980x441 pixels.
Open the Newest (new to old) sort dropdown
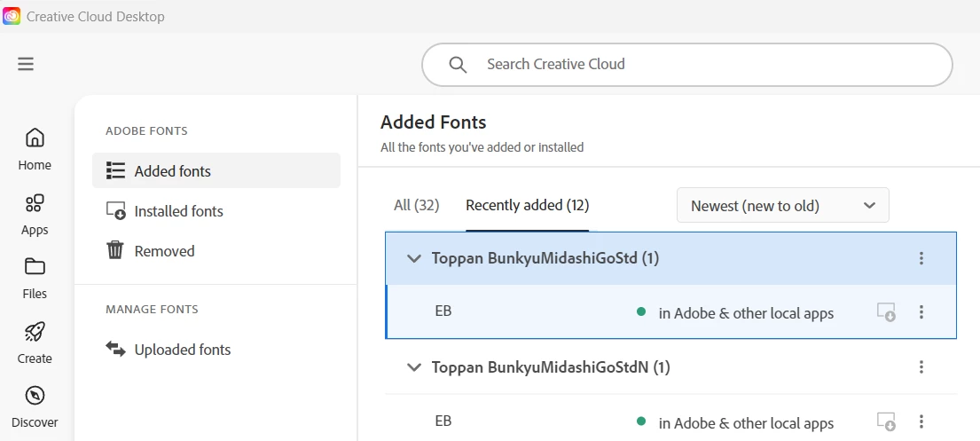pos(782,205)
